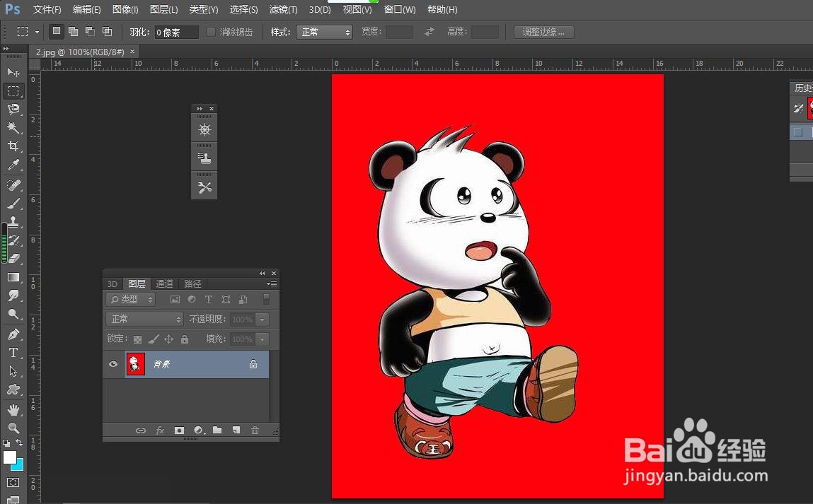Open ship-wheel icon panel in floating dock

coord(204,129)
